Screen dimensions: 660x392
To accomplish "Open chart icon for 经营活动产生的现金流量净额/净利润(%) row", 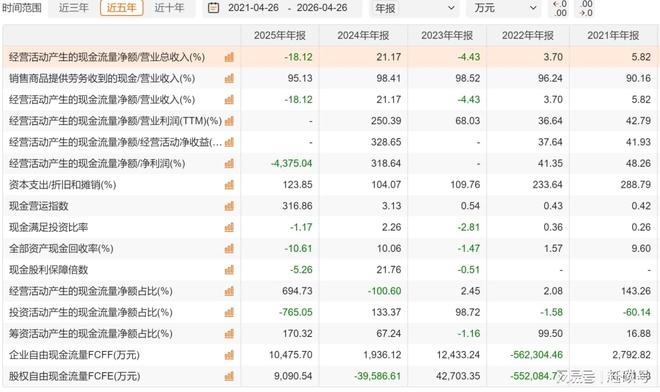I will point(229,164).
